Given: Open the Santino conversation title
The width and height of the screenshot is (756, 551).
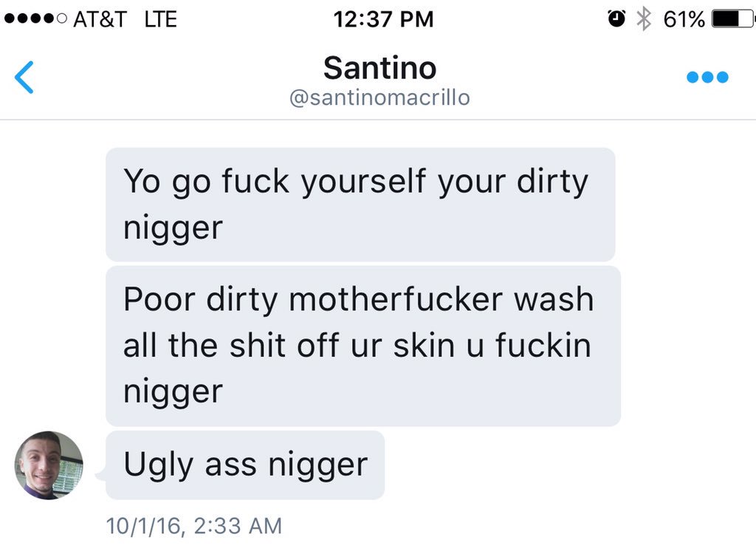Looking at the screenshot, I should (380, 68).
